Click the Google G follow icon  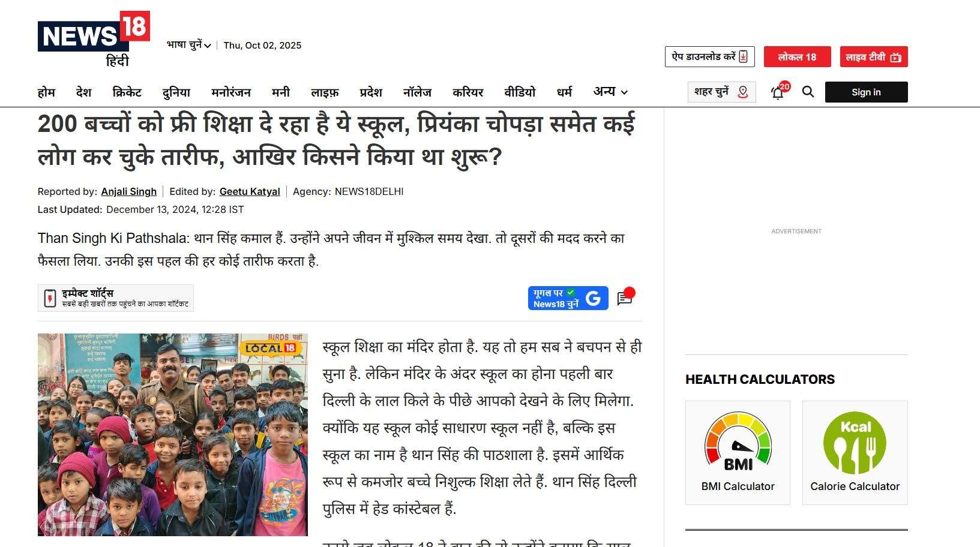click(x=593, y=298)
